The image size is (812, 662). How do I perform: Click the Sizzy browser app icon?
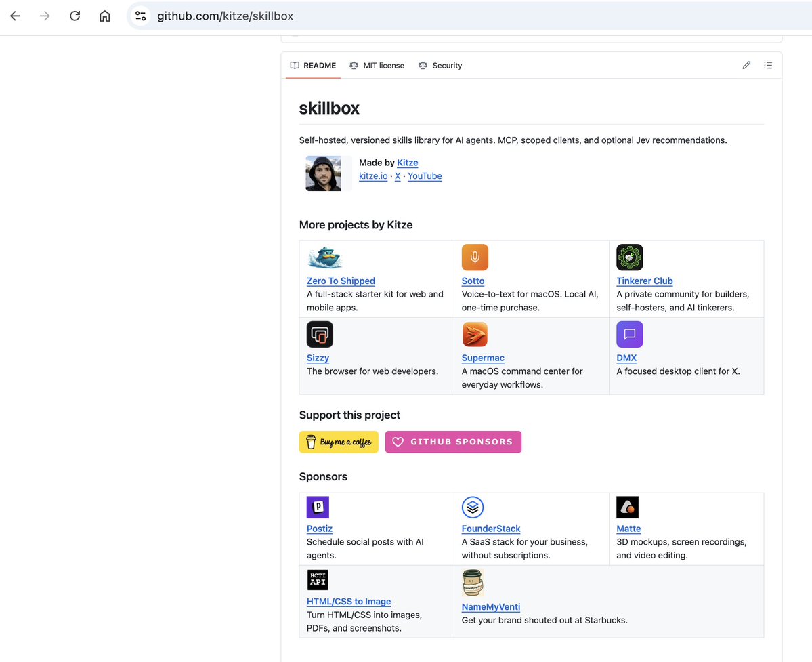(320, 335)
